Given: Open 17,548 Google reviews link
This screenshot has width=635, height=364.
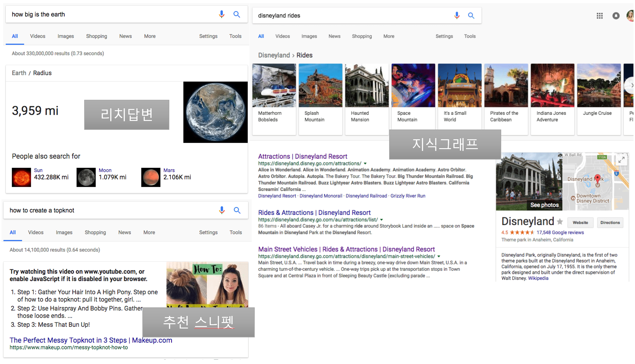Looking at the screenshot, I should (x=560, y=232).
